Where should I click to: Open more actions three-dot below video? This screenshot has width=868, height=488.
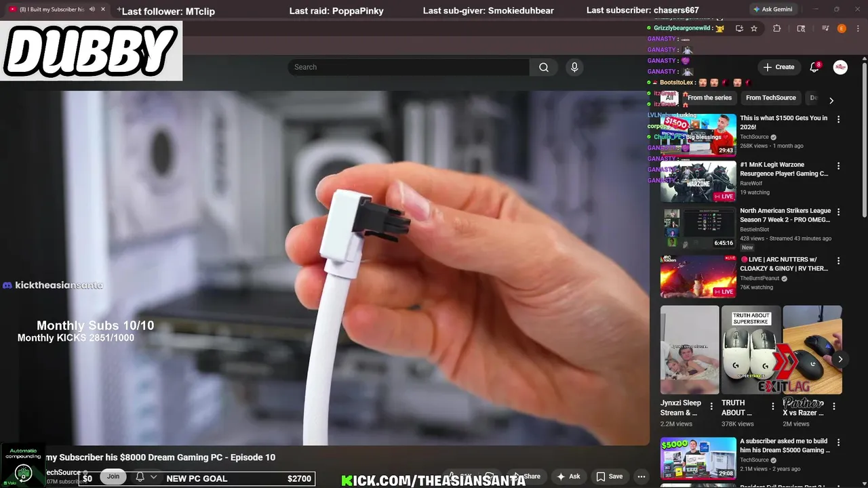(642, 476)
